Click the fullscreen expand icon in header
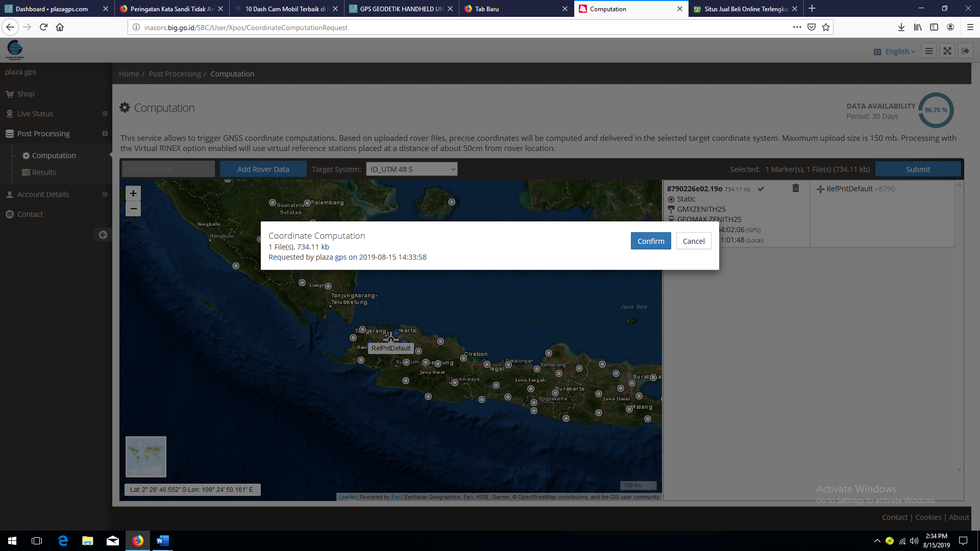Screen dimensions: 980x551 (x=947, y=51)
